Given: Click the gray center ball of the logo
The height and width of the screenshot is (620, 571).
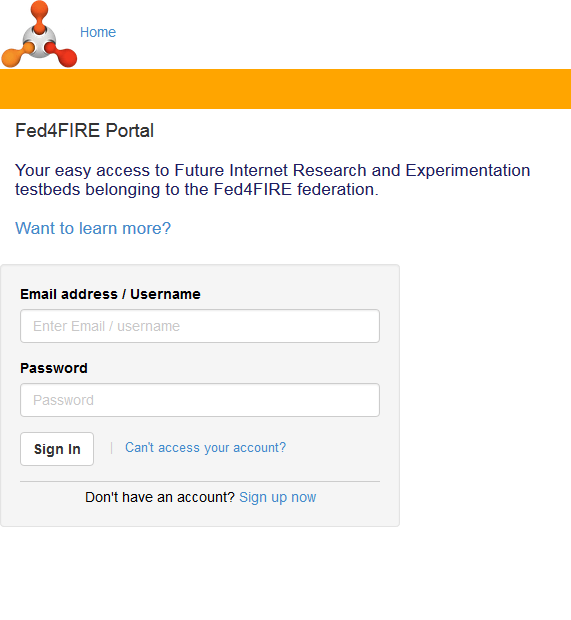Looking at the screenshot, I should click(39, 41).
